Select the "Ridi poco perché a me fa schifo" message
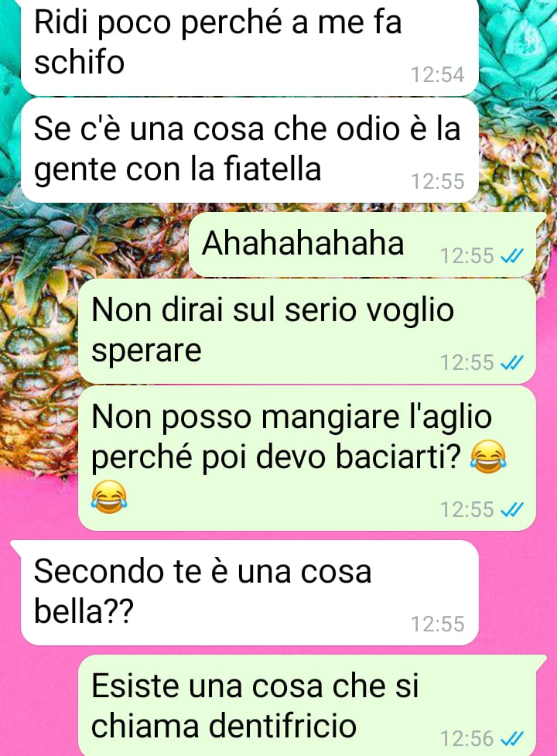The height and width of the screenshot is (756, 557). click(x=250, y=46)
